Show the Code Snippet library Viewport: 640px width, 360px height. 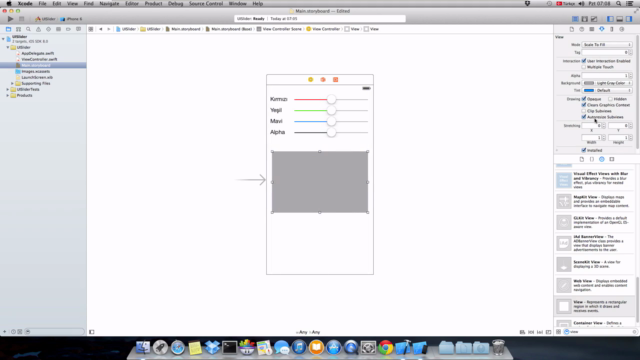point(592,159)
